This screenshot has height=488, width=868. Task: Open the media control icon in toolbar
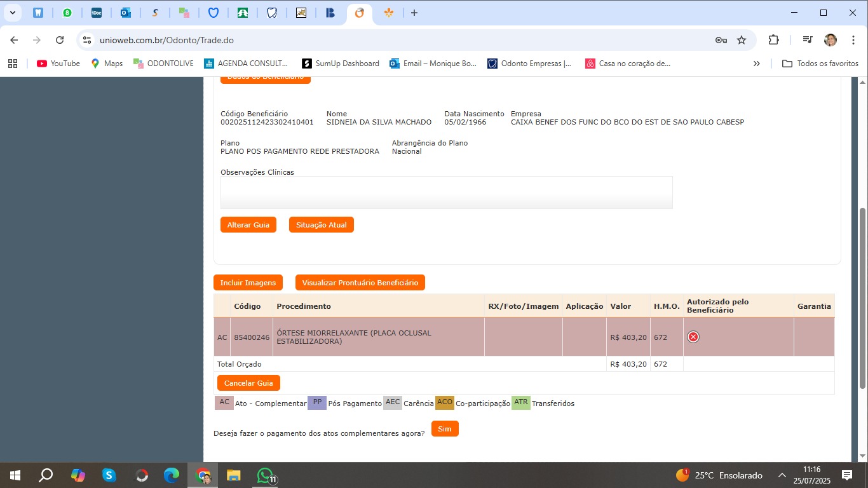point(808,40)
